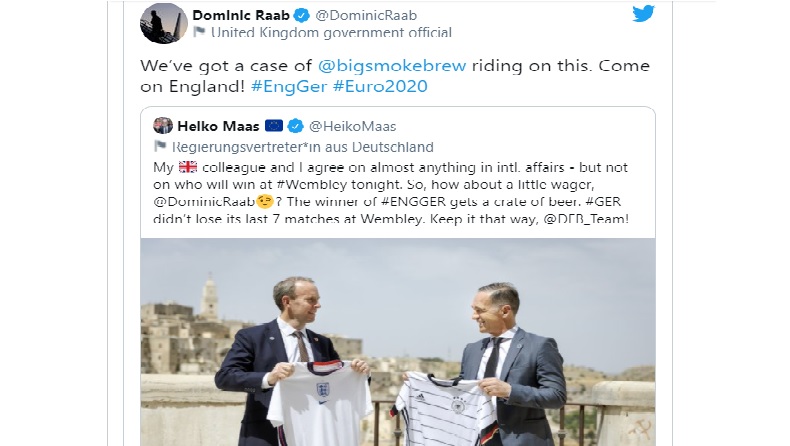Click the flag icon beside United Kingdom government official
This screenshot has height=446, width=790.
199,32
